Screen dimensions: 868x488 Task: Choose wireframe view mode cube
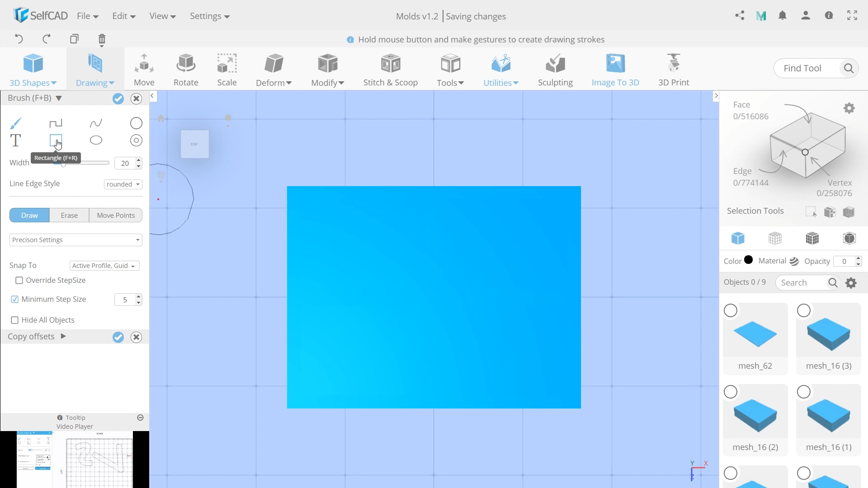(775, 238)
